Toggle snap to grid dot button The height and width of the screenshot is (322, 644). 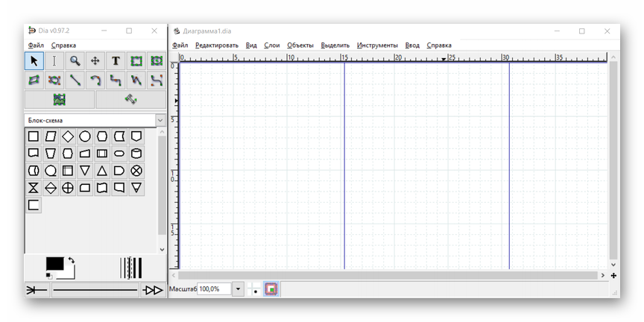pos(256,289)
